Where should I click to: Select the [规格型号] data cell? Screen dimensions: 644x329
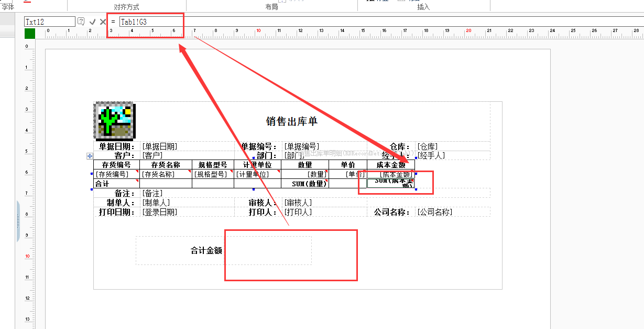pos(213,174)
